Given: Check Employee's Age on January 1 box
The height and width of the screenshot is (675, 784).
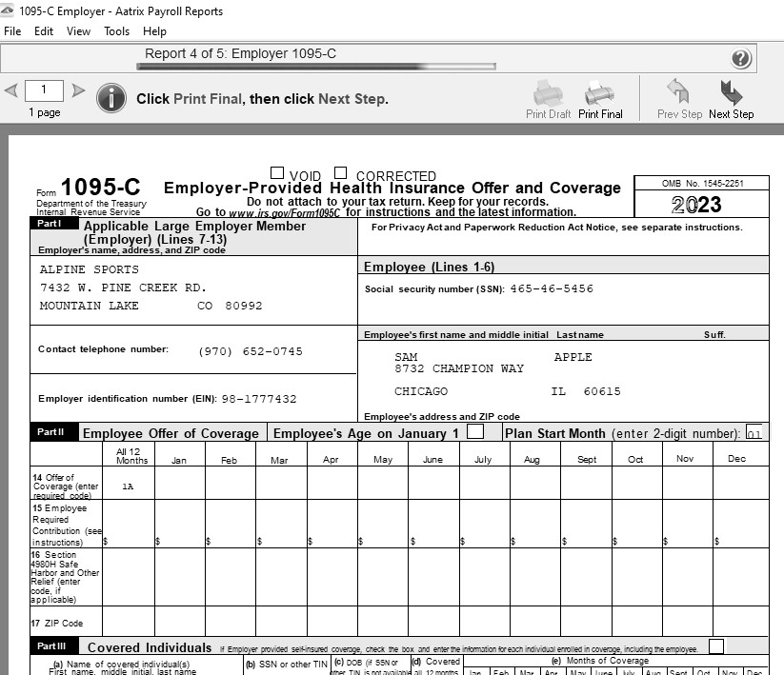Looking at the screenshot, I should 475,431.
